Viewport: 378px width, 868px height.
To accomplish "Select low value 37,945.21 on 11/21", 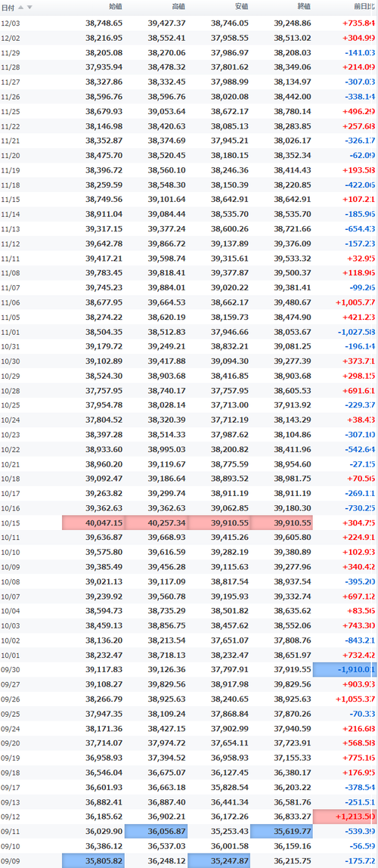I will coord(230,141).
